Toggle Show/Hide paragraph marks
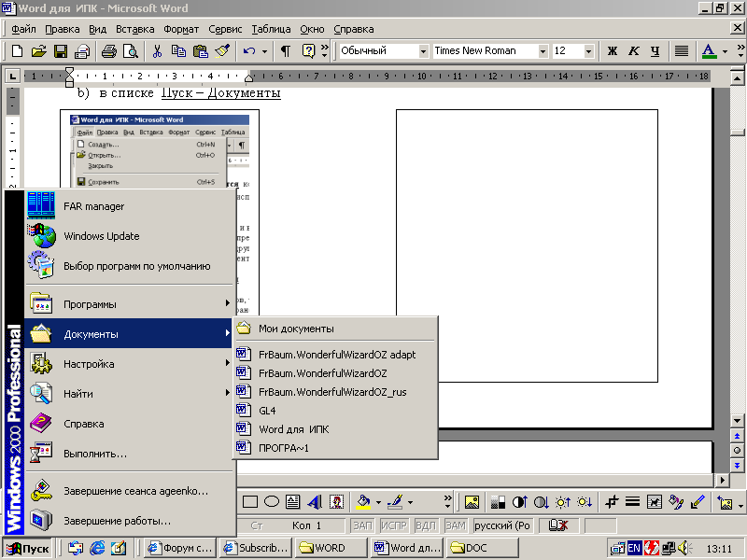The width and height of the screenshot is (747, 560). (x=286, y=51)
